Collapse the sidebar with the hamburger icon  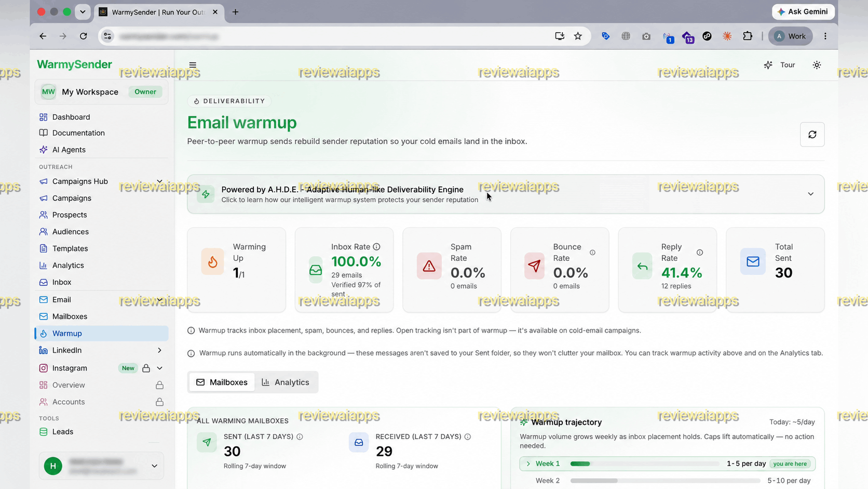193,65
